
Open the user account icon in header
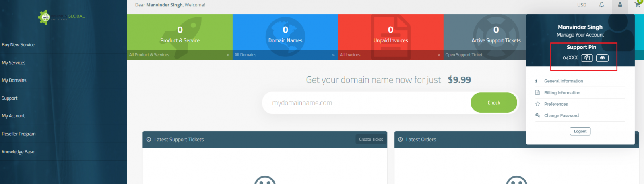pos(620,5)
